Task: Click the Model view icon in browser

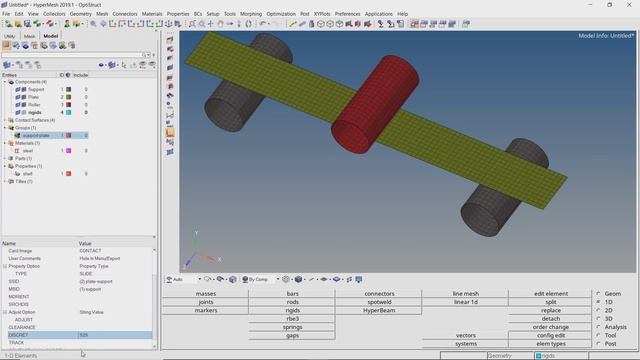Action: tap(7, 45)
